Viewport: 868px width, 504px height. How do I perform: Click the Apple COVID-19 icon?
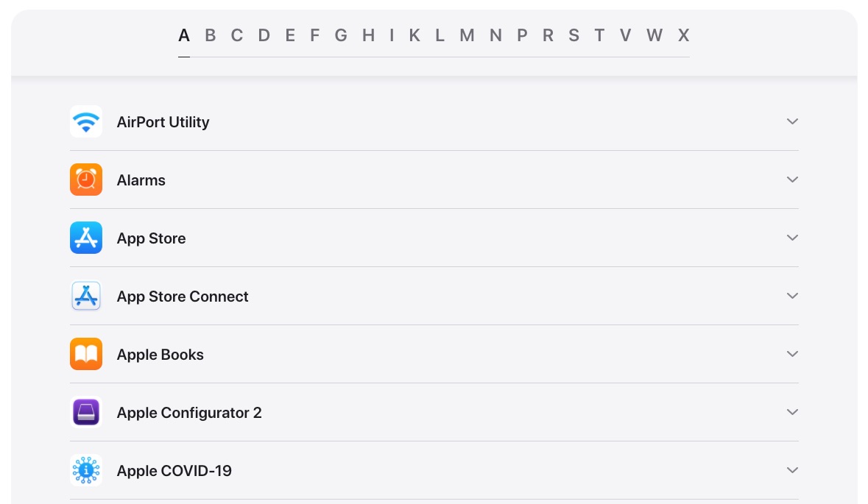pos(86,470)
